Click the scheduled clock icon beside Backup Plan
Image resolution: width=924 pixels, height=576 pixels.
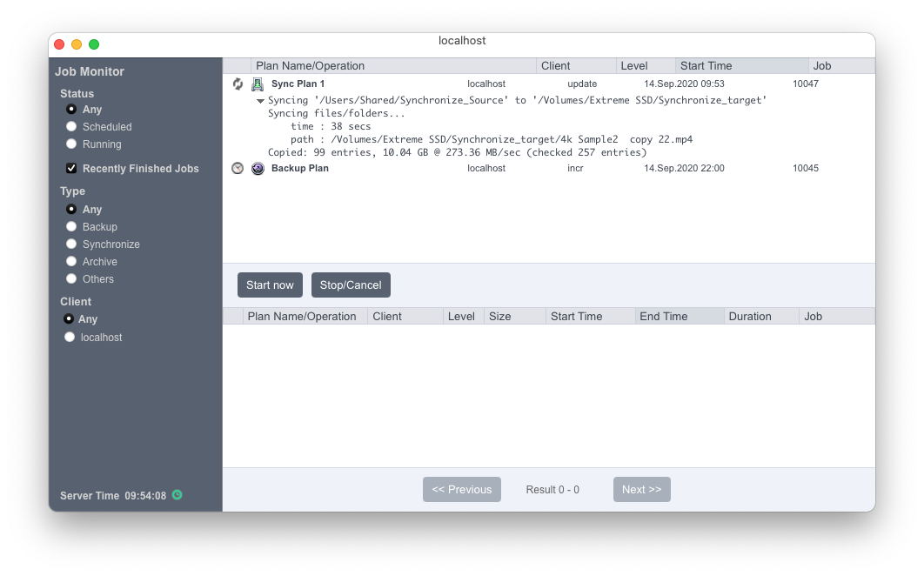pos(238,168)
